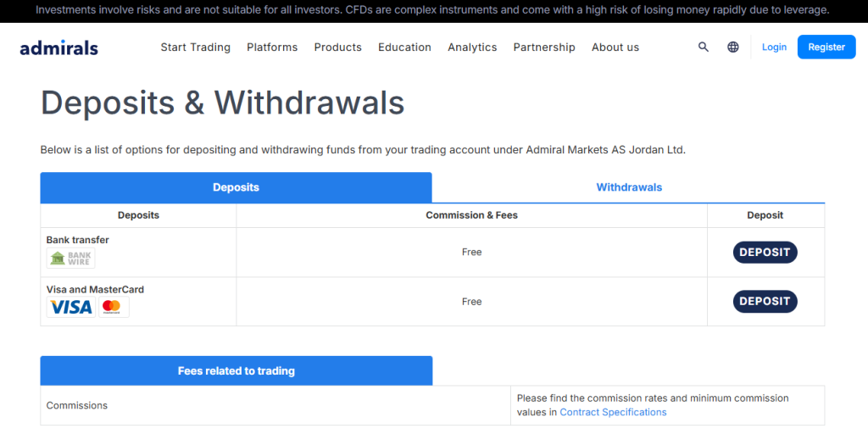
Task: Open the Contract Specifications link
Action: (x=613, y=412)
